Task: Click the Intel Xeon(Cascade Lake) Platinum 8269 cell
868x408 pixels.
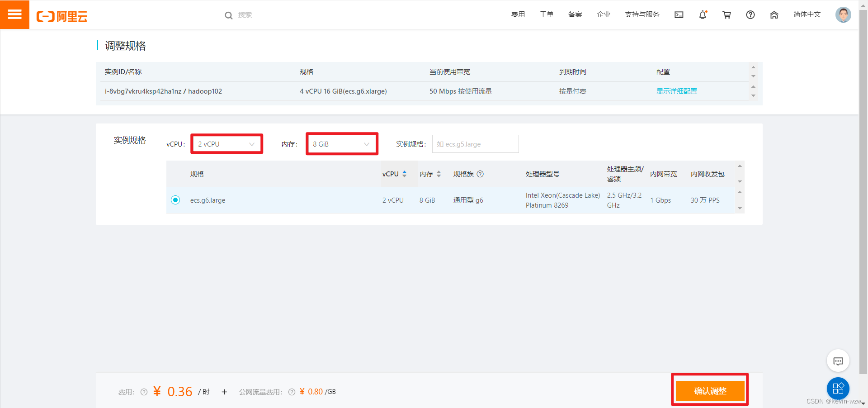Action: coord(563,200)
